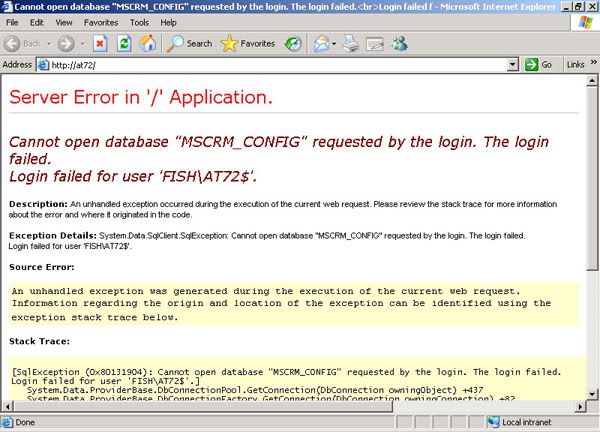Click the 'Source Error:' label
This screenshot has height=432, width=600.
42,267
